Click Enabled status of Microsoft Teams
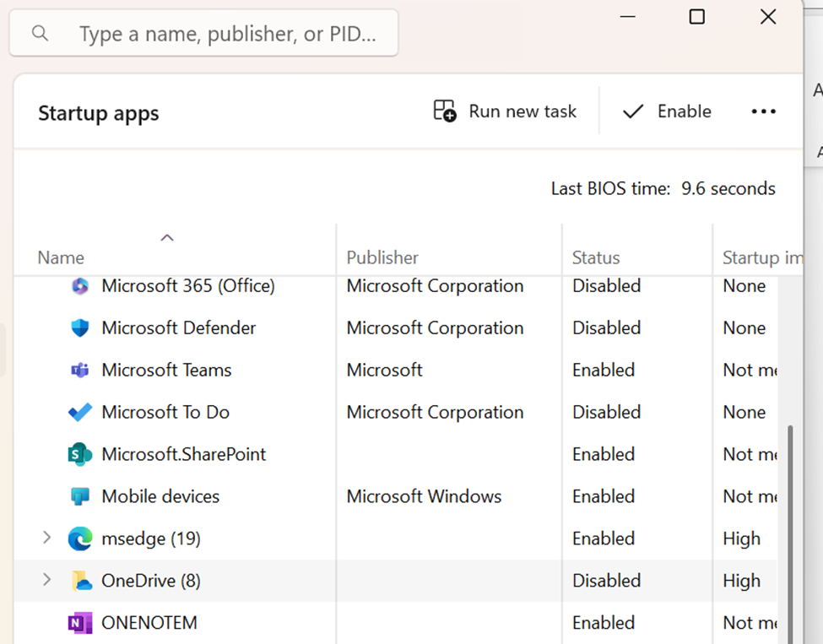The height and width of the screenshot is (644, 823). click(604, 370)
